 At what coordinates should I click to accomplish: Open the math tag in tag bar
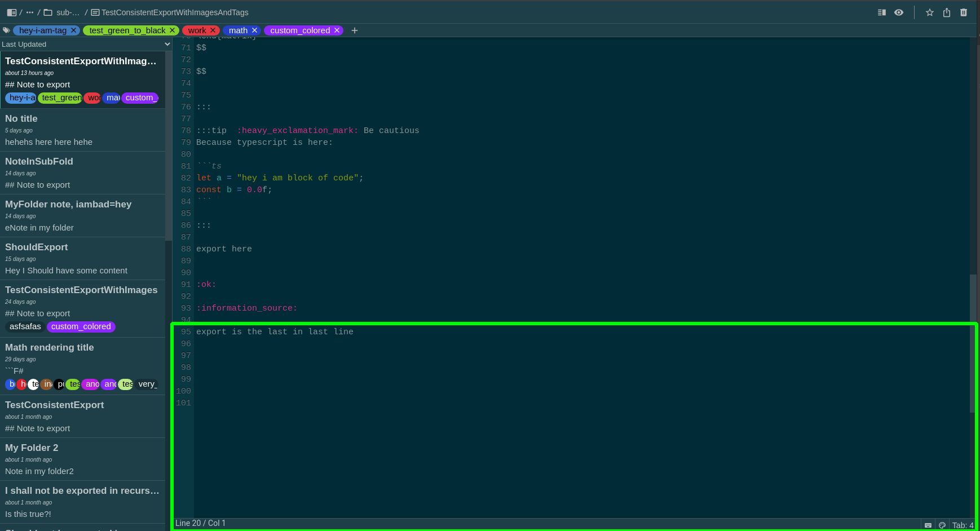pos(238,30)
